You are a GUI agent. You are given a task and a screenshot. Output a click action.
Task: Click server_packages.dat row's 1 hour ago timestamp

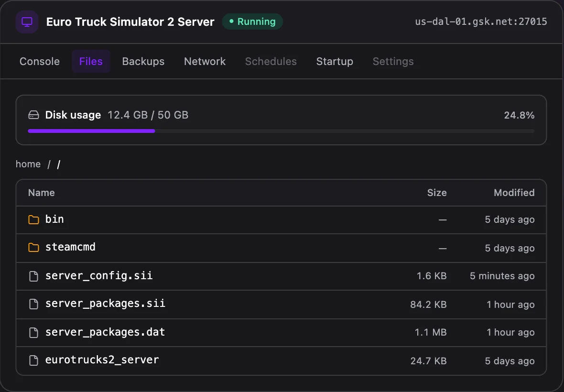point(510,332)
